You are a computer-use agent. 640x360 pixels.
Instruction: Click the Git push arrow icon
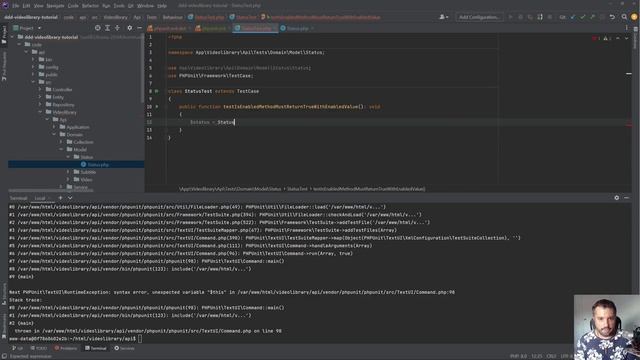click(592, 17)
